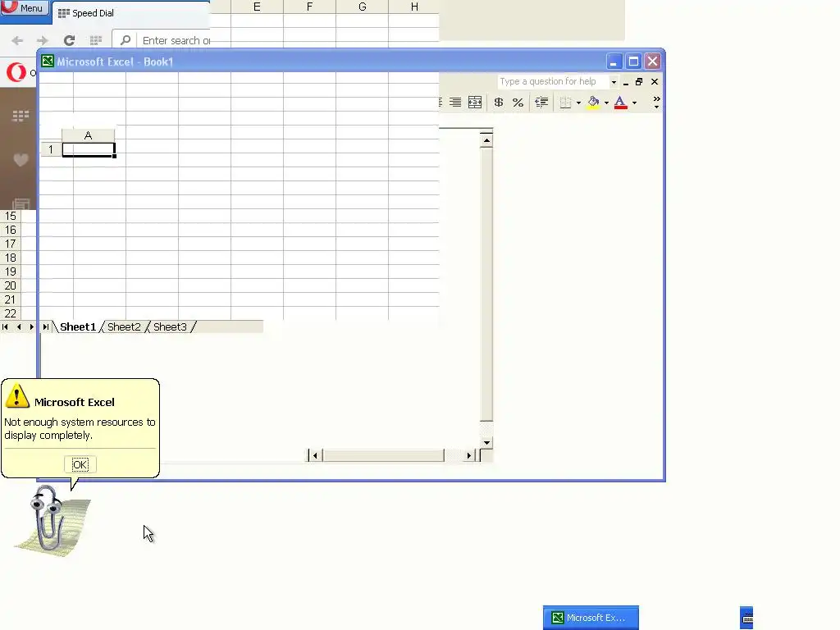Go to first sheet tab arrow
This screenshot has height=630, width=840.
6,326
